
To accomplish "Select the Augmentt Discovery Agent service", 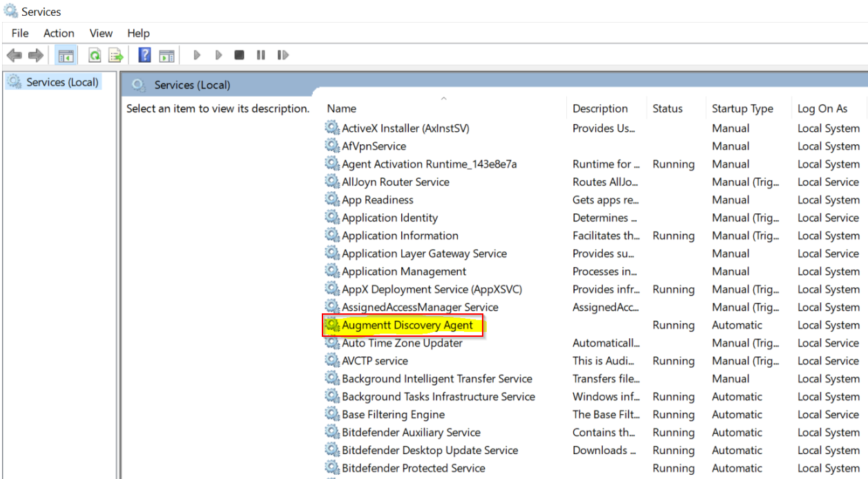I will coord(407,325).
